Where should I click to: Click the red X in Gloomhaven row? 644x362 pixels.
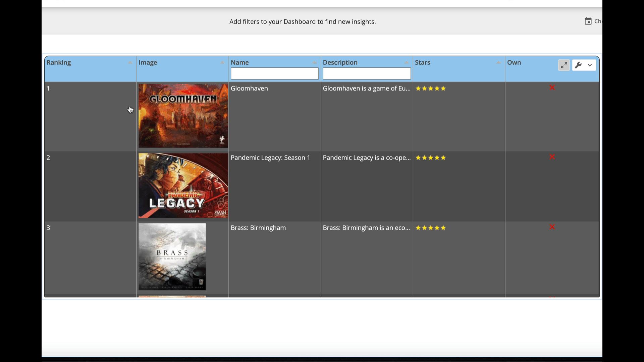tap(552, 87)
